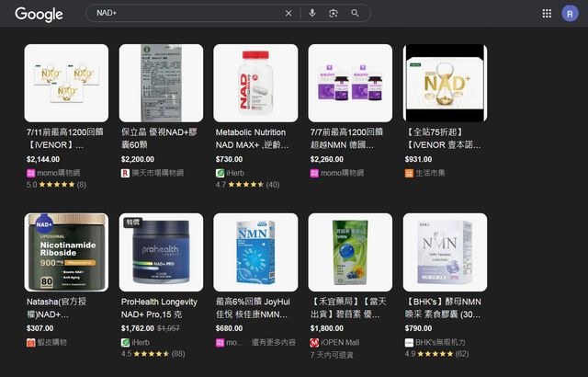Open the 全站75折起 IVENOR listing title
This screenshot has width=588, height=377.
click(x=443, y=139)
